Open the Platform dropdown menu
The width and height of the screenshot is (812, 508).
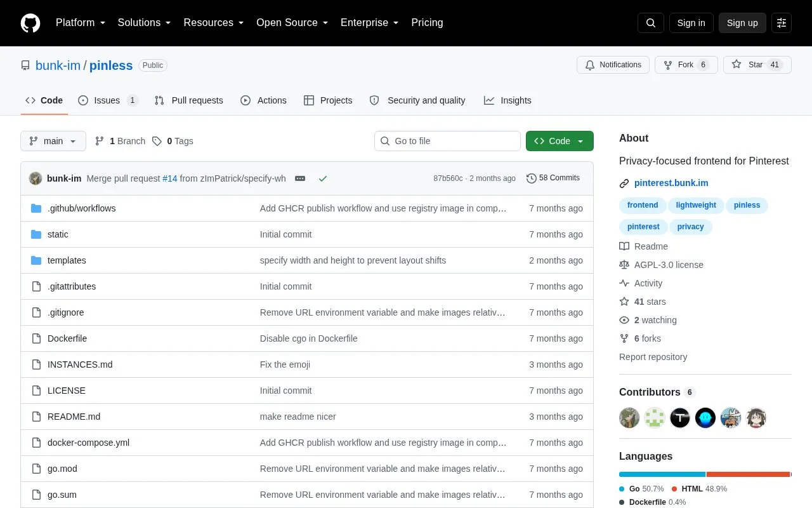click(79, 23)
